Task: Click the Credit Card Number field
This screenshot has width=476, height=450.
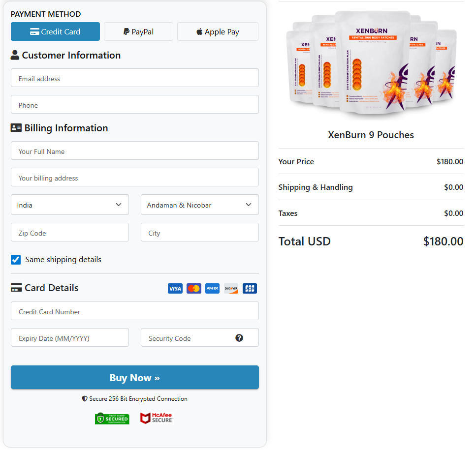Action: coord(134,311)
